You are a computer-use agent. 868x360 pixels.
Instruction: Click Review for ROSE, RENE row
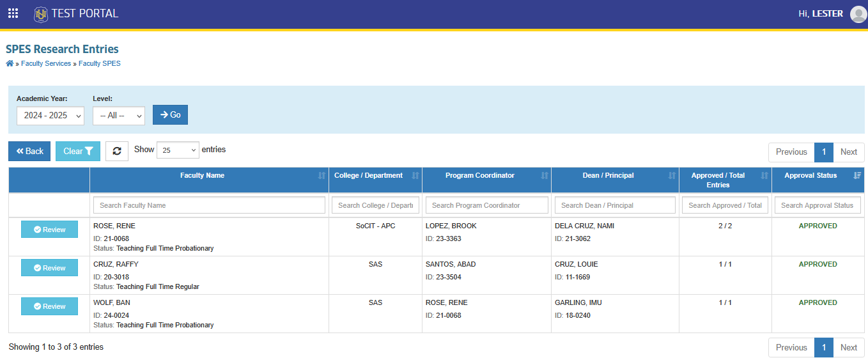coord(49,230)
